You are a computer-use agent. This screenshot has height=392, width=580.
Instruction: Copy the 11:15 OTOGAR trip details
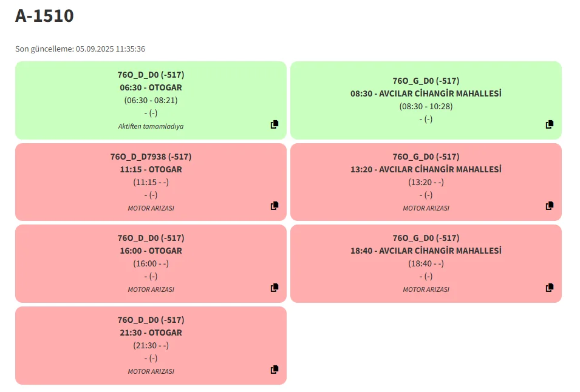point(275,206)
